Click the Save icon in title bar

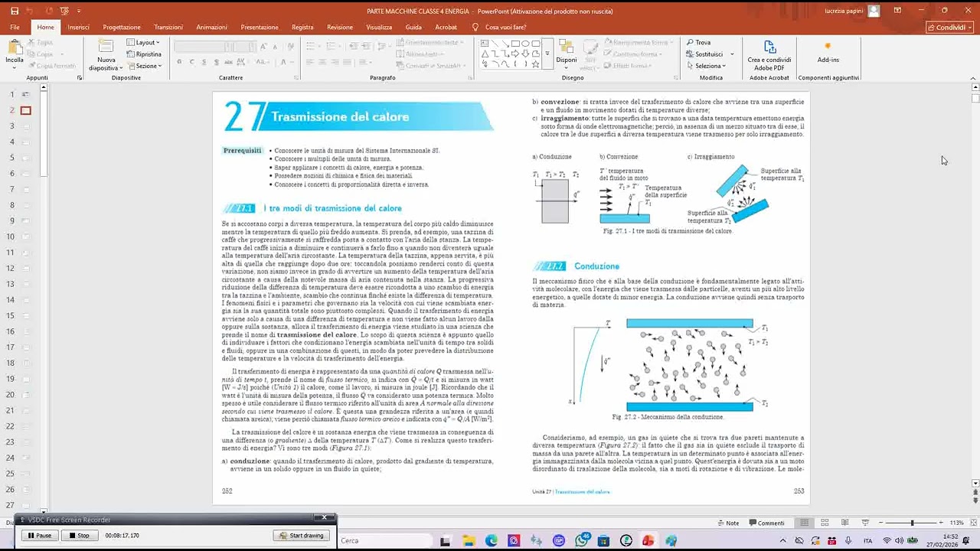pos(15,11)
